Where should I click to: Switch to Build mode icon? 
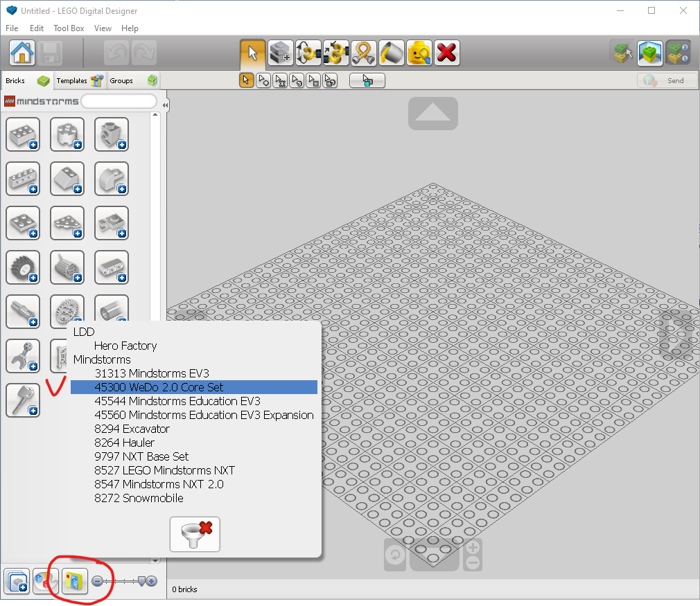coord(622,53)
